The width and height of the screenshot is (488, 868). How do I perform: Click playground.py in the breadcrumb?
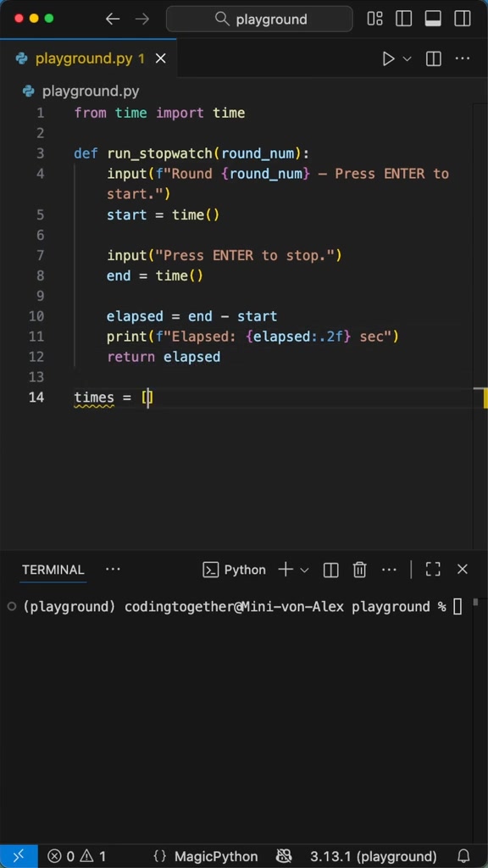91,91
